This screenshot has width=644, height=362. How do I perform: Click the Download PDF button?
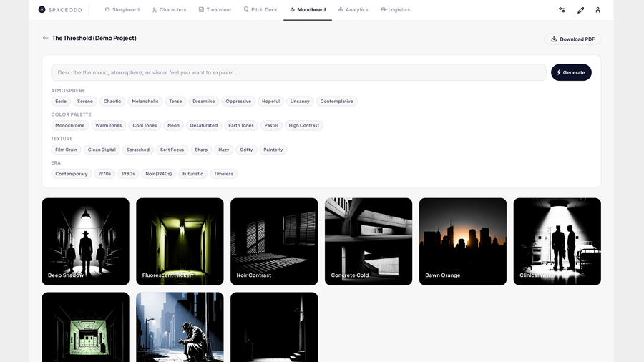[572, 39]
